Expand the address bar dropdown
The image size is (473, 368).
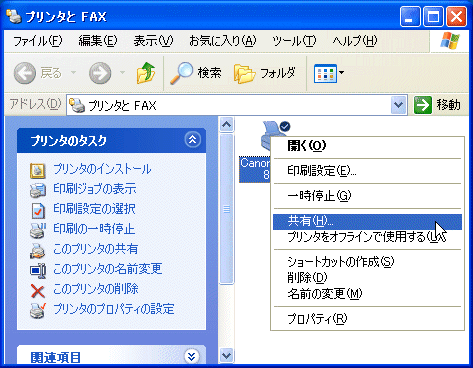coord(399,105)
